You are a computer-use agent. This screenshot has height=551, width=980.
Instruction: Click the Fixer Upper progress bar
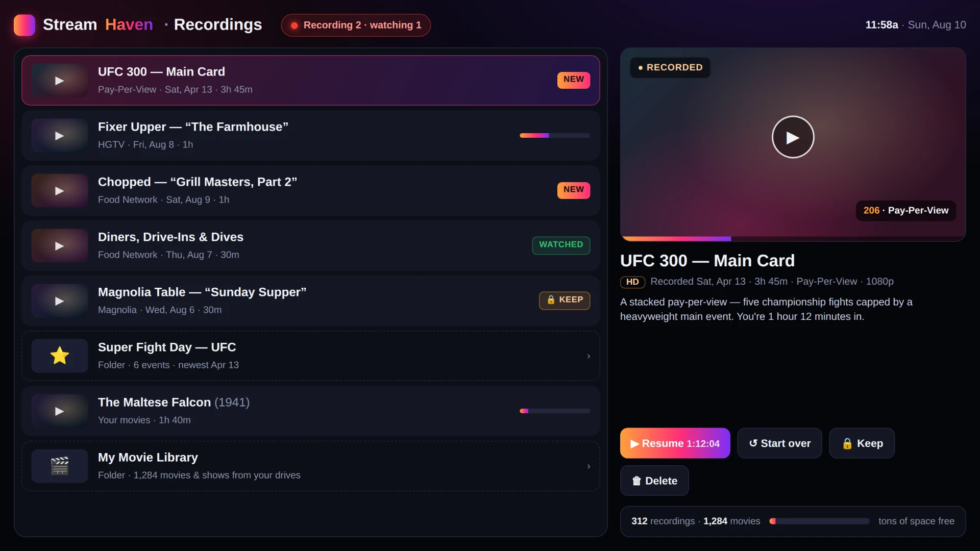555,136
